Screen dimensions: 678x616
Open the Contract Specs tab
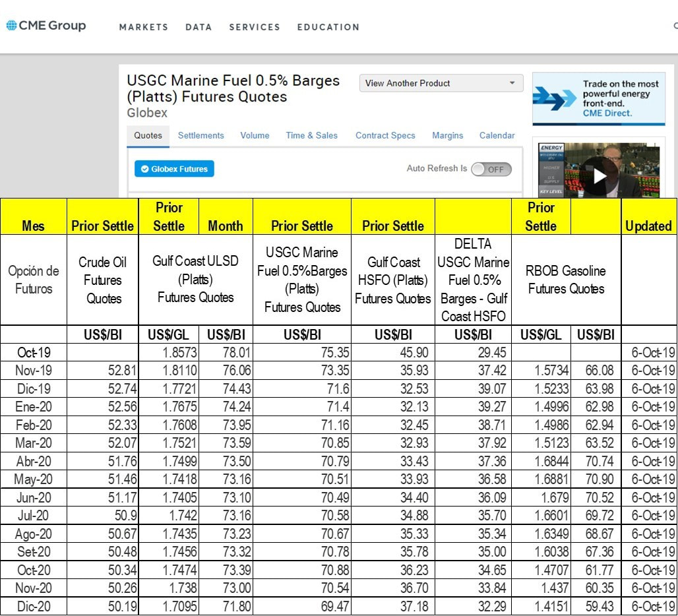pyautogui.click(x=385, y=136)
